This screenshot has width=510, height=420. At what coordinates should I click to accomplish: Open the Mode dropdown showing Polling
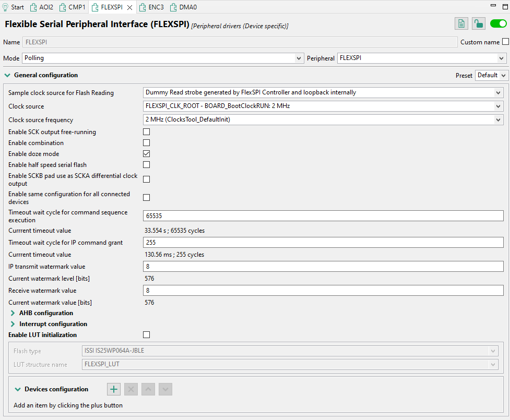pyautogui.click(x=162, y=58)
